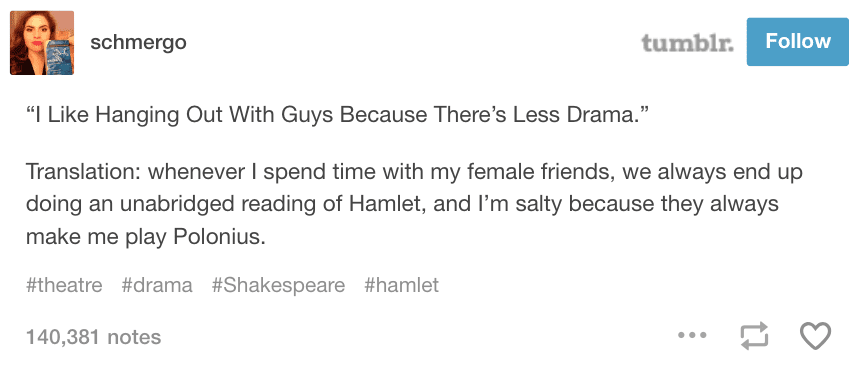Browse the #drama tag
The image size is (859, 365).
(157, 285)
